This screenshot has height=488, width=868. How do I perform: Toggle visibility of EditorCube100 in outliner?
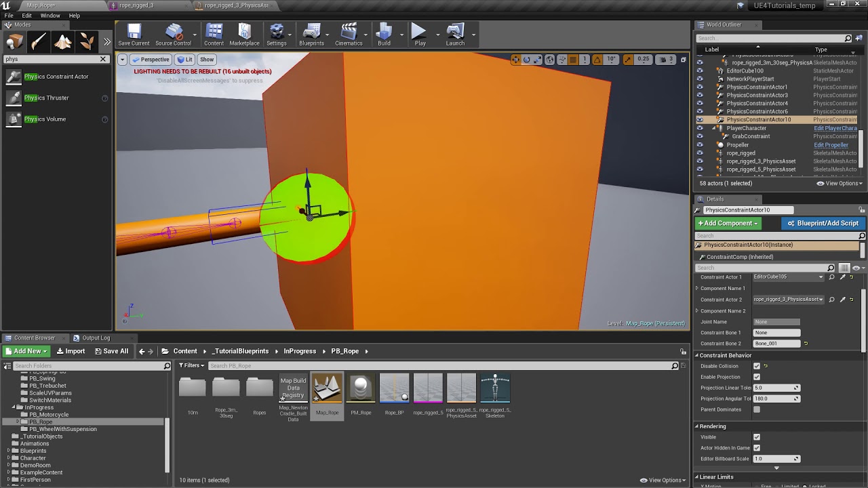(x=700, y=70)
